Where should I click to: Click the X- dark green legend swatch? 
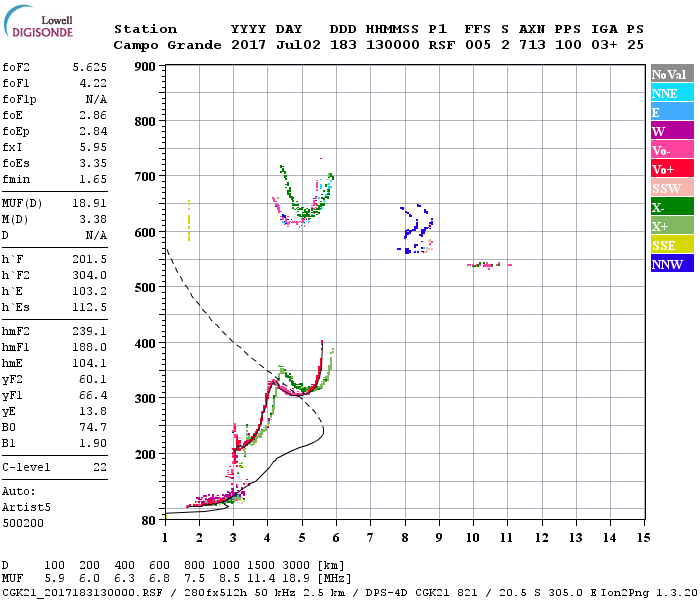pos(672,207)
